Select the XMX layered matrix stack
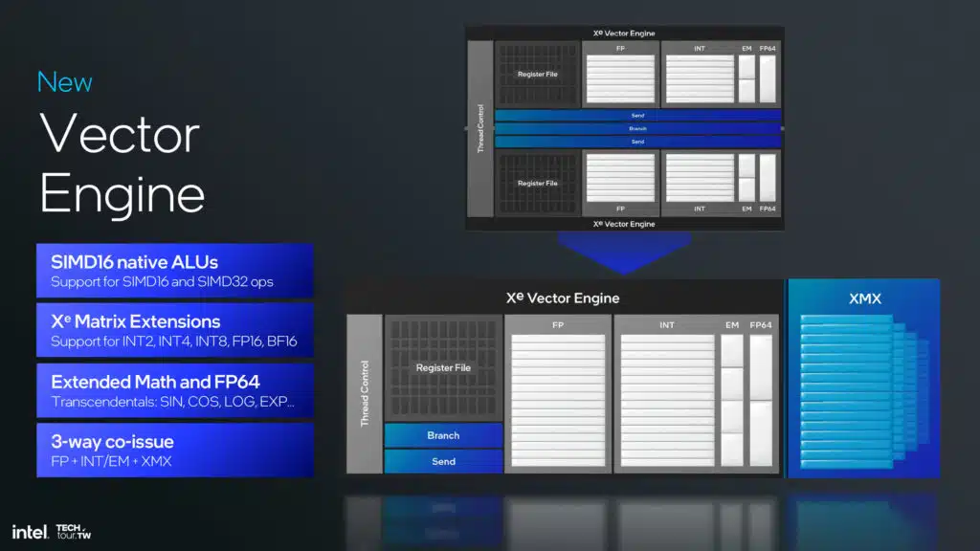The width and height of the screenshot is (980, 551). coord(865,391)
